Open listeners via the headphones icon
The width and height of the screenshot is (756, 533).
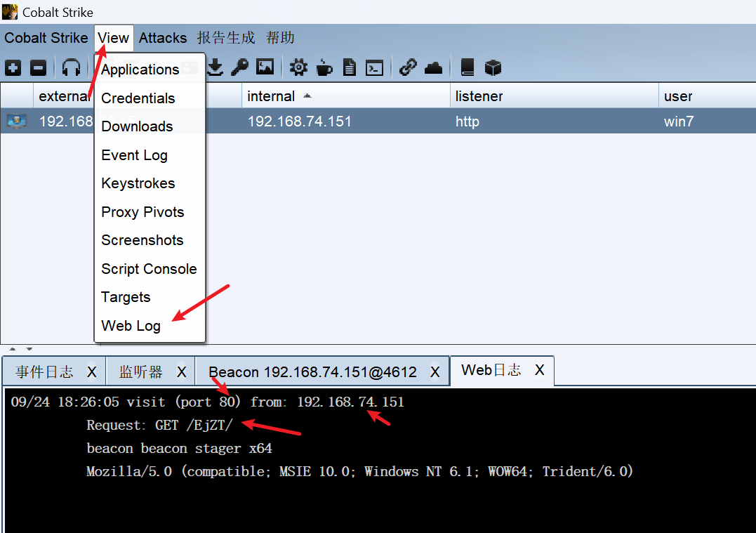pos(71,67)
